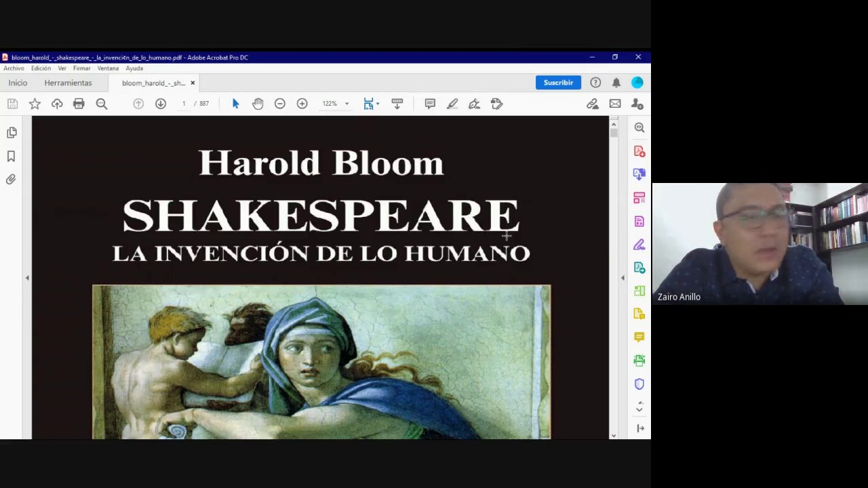Screen dimensions: 868x488
Task: Collapse the right tools pane arrow
Action: tap(640, 428)
